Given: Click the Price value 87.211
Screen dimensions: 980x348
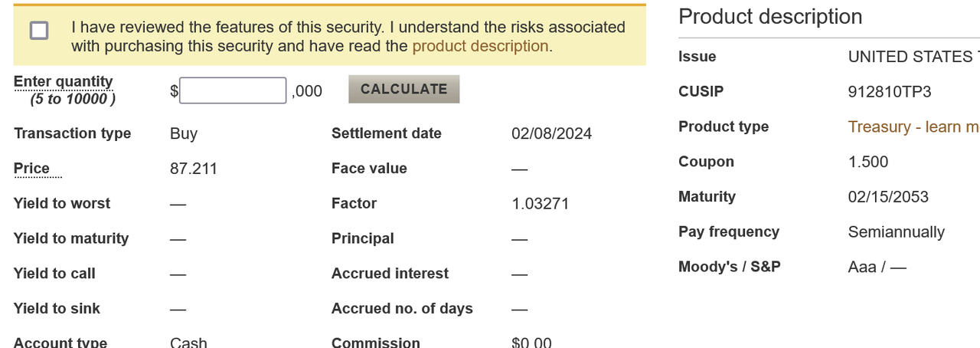Looking at the screenshot, I should [194, 168].
